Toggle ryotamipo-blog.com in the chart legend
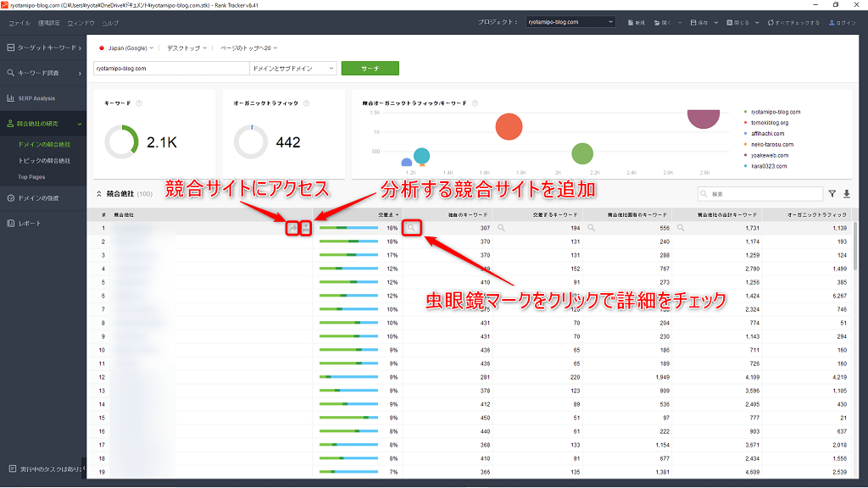 pyautogui.click(x=775, y=112)
